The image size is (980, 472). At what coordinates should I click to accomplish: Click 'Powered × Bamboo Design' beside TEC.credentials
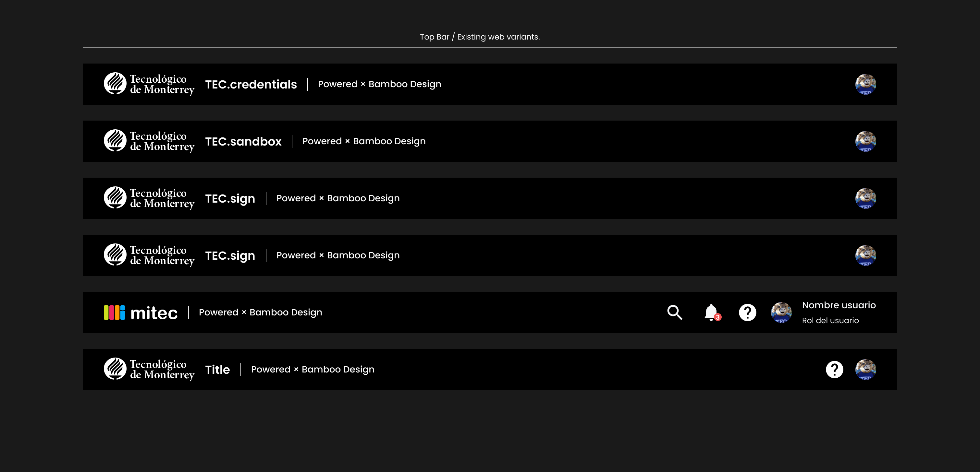coord(379,84)
